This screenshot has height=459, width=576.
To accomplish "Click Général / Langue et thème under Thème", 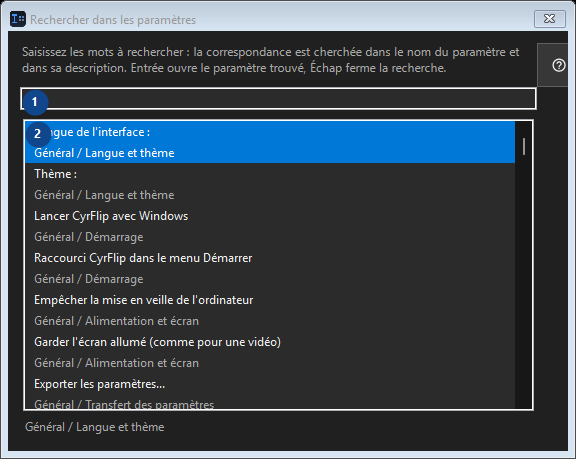I will (104, 195).
